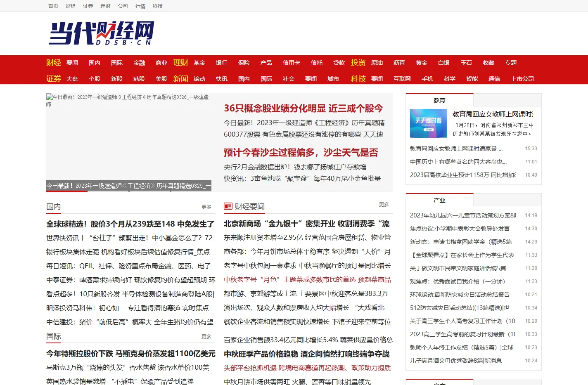This screenshot has width=588, height=385.
Task: Click slideshow caption 今日最新 2023年一级建造师
Action: tap(129, 186)
